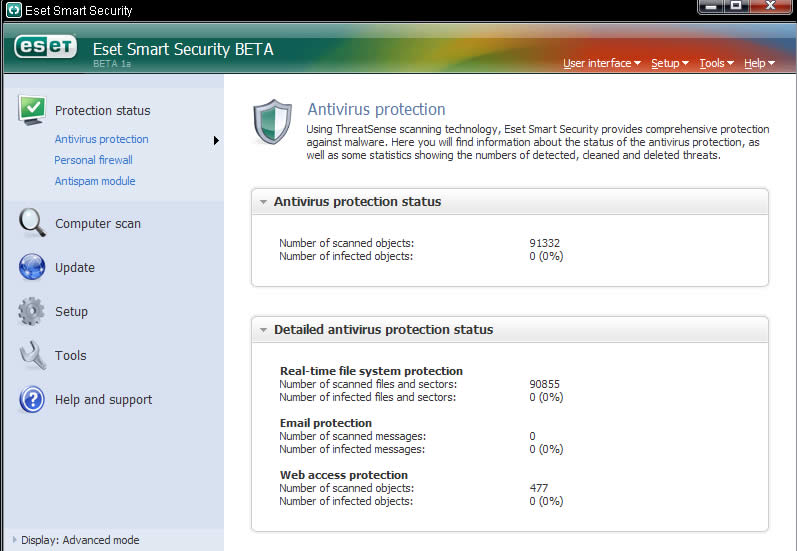Open the User interface dropdown menu
797x551 pixels.
point(602,63)
